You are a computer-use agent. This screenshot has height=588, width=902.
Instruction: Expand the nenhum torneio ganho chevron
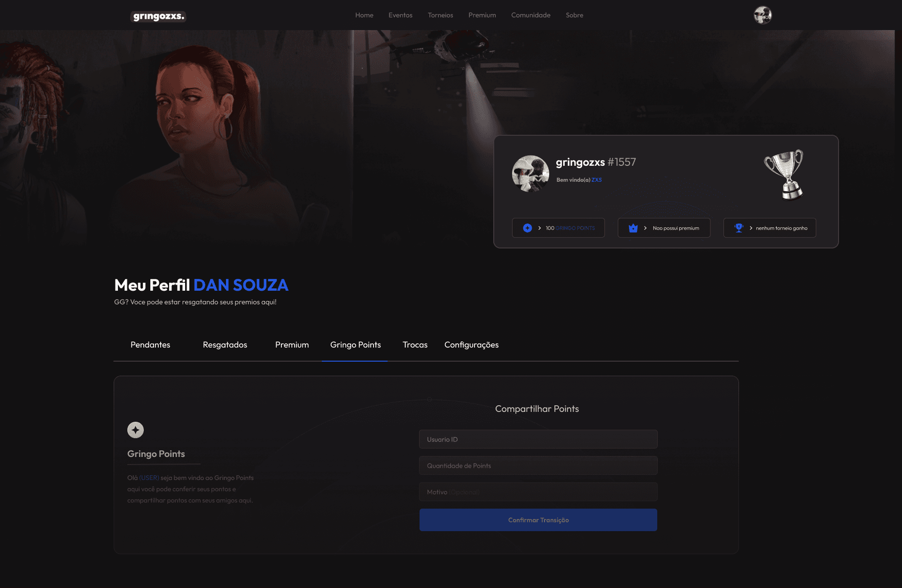[751, 228]
